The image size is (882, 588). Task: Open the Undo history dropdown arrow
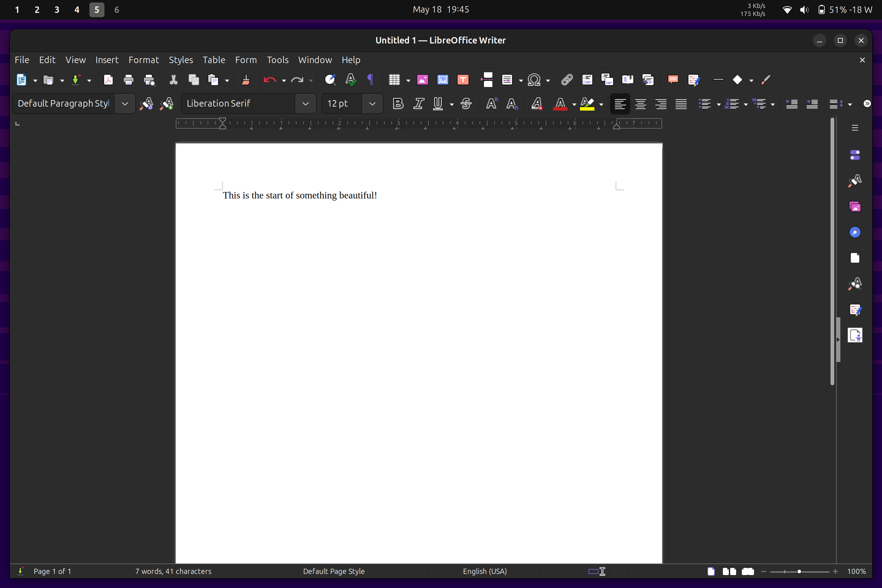284,81
